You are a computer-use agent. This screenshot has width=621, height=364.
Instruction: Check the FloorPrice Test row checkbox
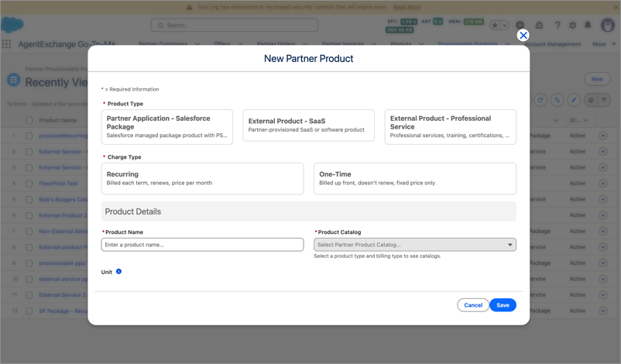point(29,184)
